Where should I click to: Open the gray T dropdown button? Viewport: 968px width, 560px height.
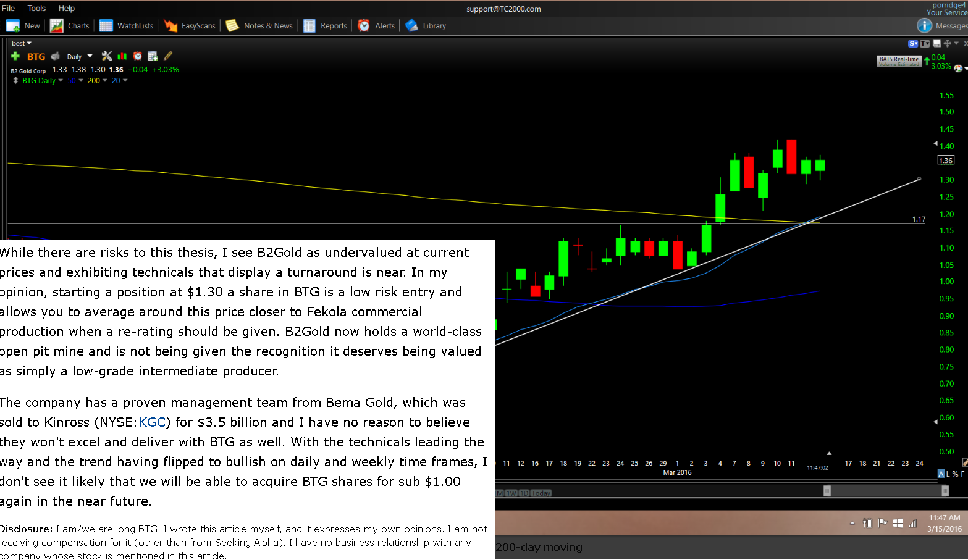tap(925, 43)
